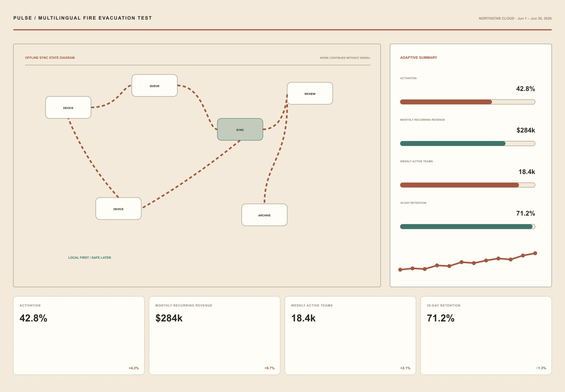Viewport: 565px width, 392px height.
Task: Click the last point on the summary trend line
Action: (x=535, y=253)
